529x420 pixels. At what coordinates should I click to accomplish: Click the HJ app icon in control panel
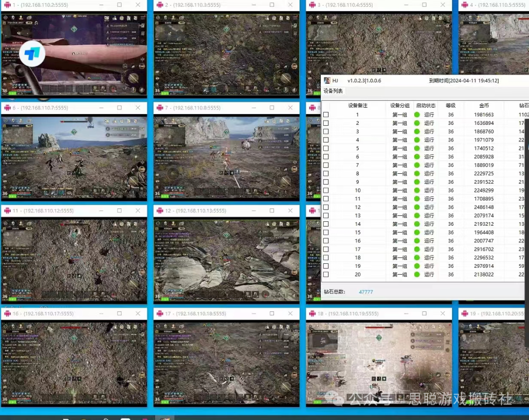[x=327, y=81]
